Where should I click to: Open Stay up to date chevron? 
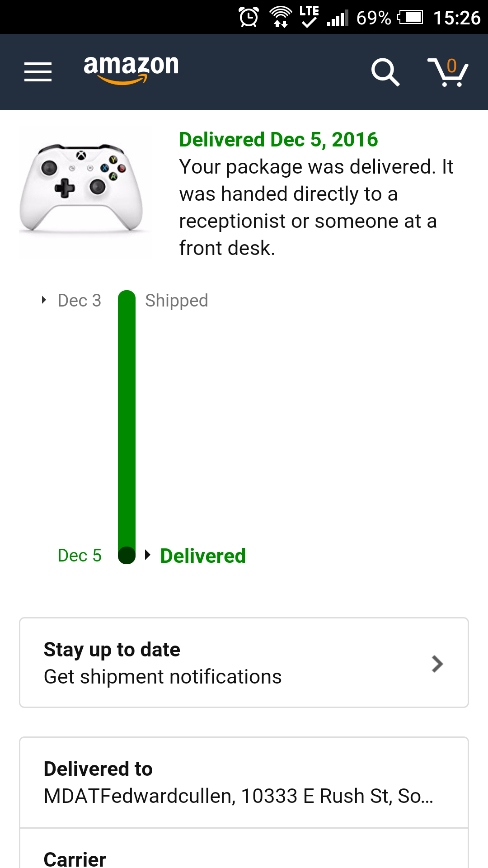pyautogui.click(x=437, y=664)
